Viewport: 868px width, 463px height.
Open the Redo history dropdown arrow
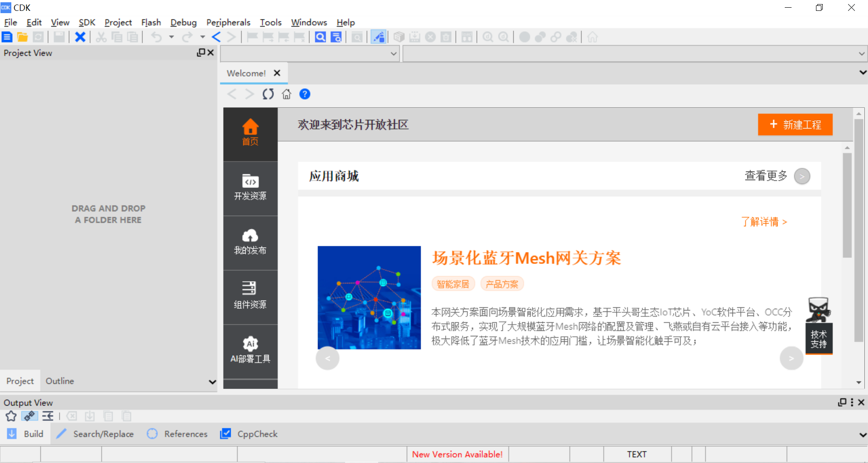point(203,37)
